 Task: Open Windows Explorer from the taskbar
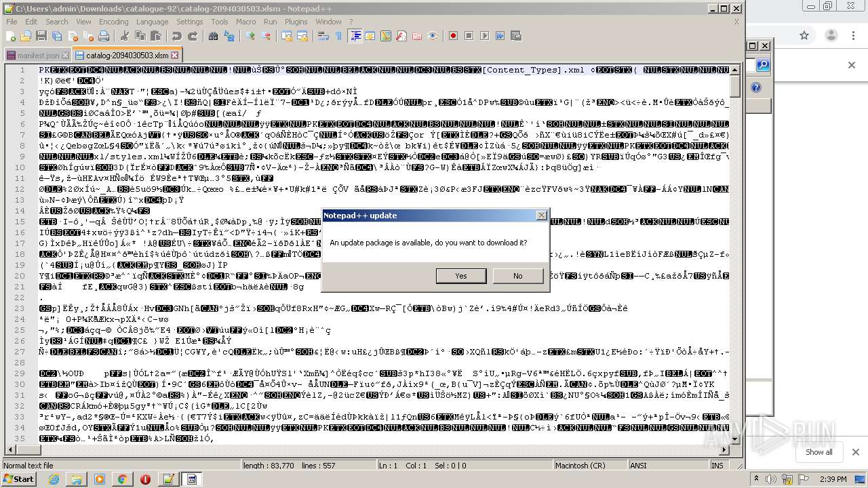pos(77,479)
